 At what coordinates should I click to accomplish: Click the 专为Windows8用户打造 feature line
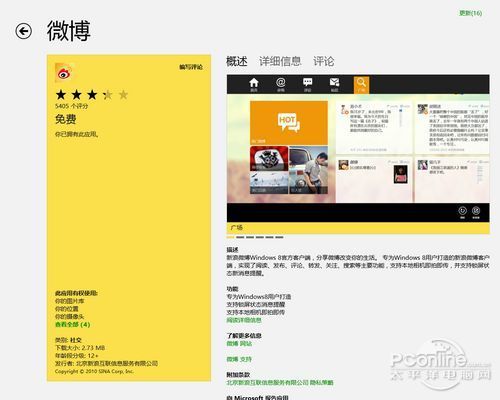tap(259, 297)
